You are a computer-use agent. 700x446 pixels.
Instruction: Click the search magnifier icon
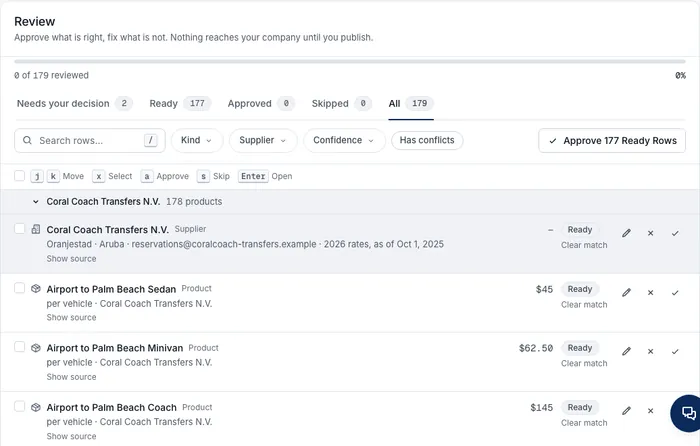(27, 140)
